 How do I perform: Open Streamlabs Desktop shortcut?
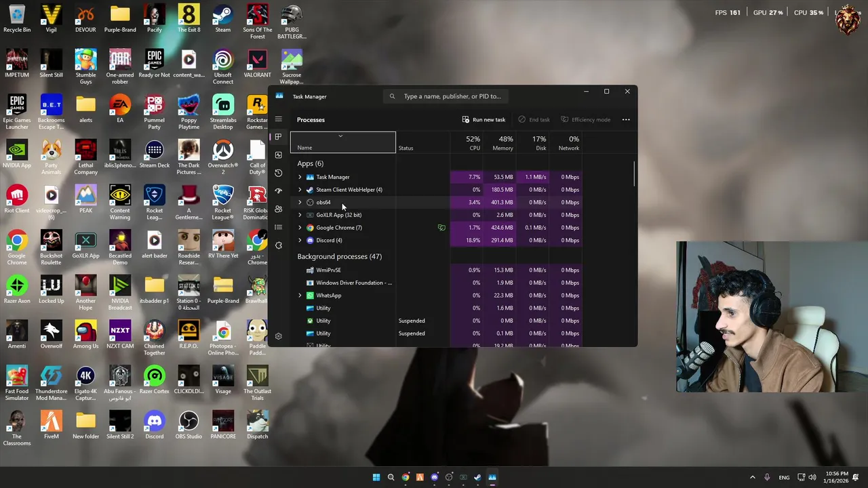(223, 112)
